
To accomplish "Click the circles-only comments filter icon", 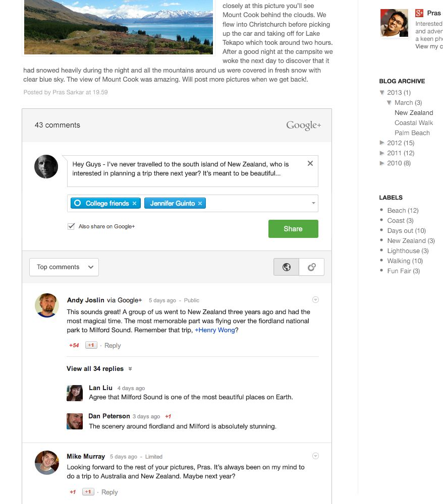I will (311, 267).
